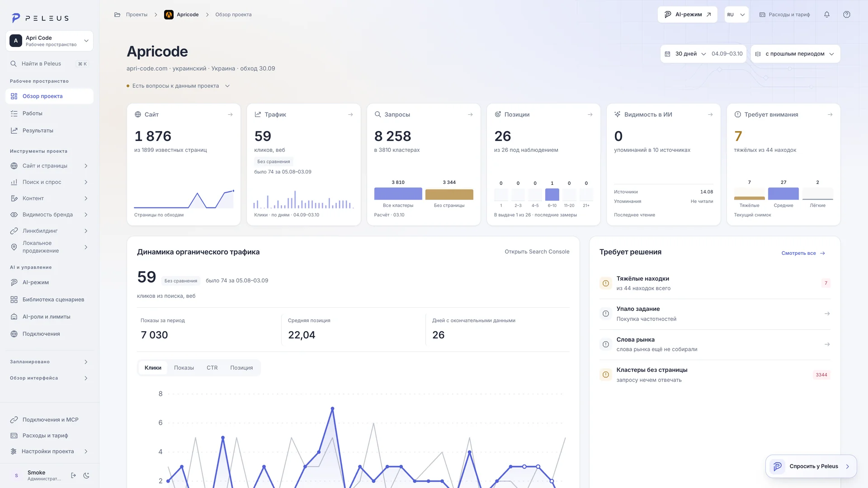Click the logout icon beside Smoke
The height and width of the screenshot is (488, 868).
click(73, 475)
